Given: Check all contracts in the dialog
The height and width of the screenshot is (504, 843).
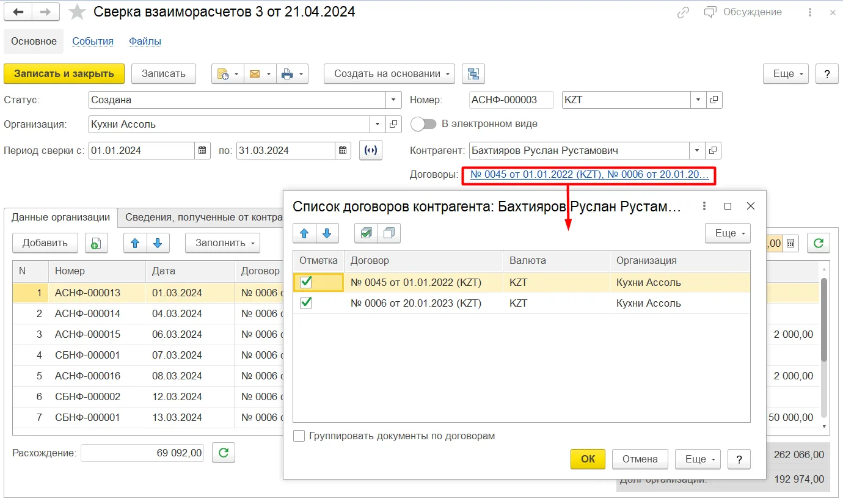Looking at the screenshot, I should 366,233.
